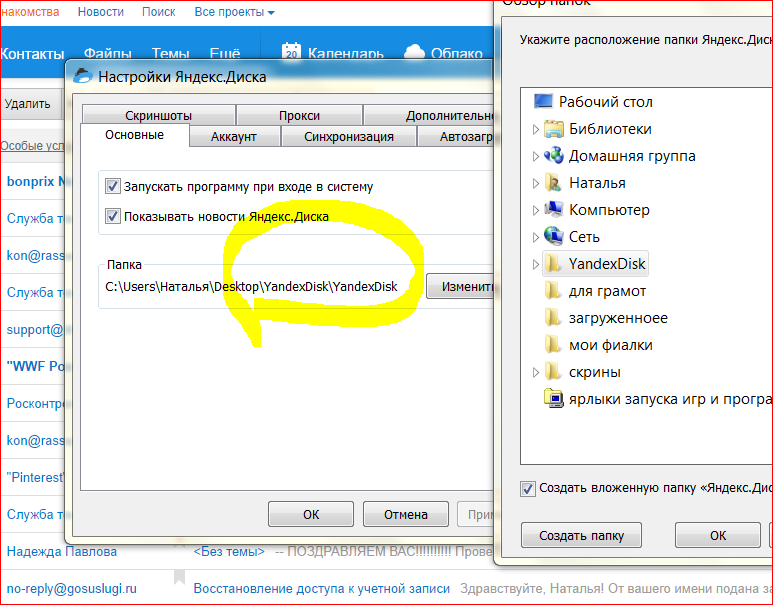Viewport: 773px width, 605px height.
Task: Select the ярлыки запуска игр folder icon
Action: click(x=554, y=398)
